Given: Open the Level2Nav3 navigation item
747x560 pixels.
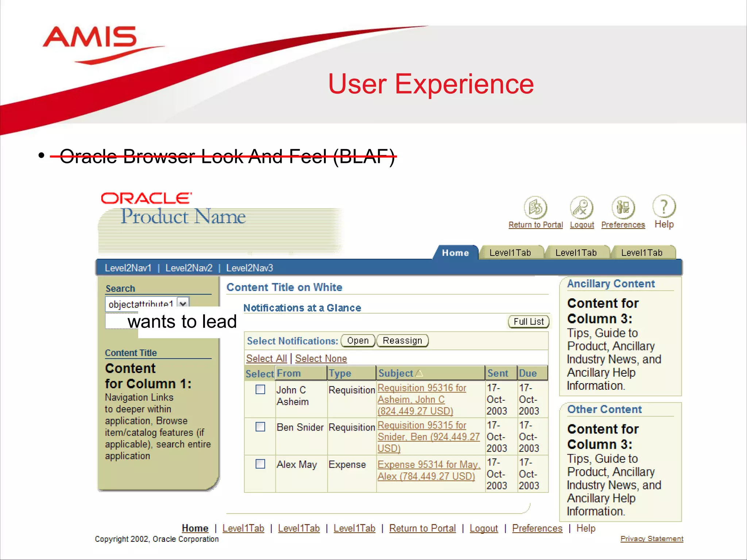Looking at the screenshot, I should click(249, 268).
